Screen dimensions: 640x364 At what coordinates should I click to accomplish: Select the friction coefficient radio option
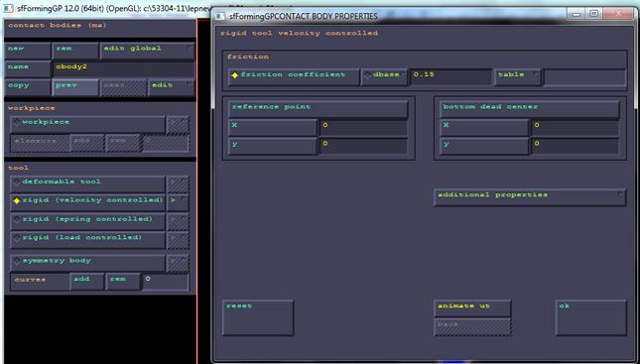294,76
